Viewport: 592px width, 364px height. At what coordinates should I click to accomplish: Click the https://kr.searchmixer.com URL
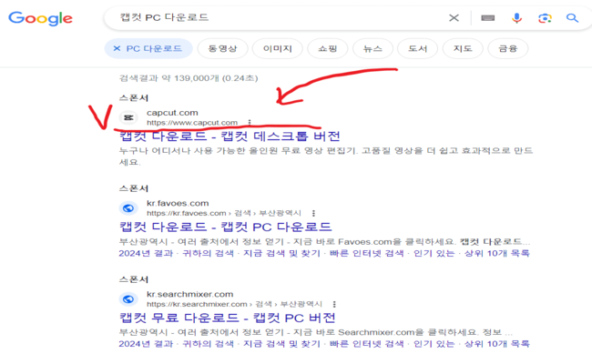click(197, 304)
